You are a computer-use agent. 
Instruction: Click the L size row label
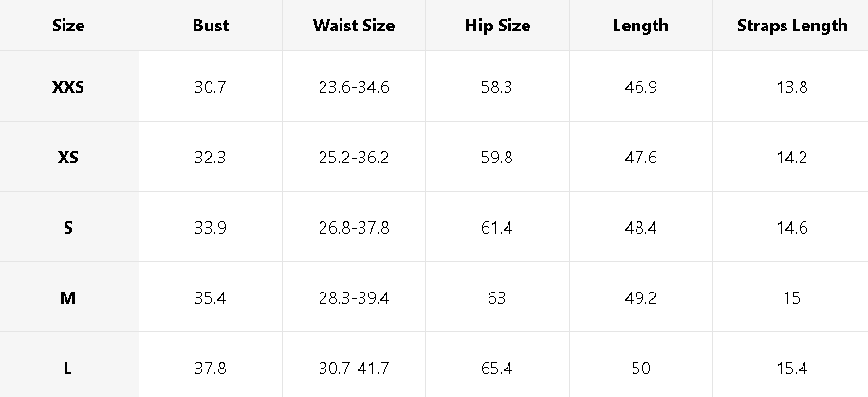click(68, 369)
